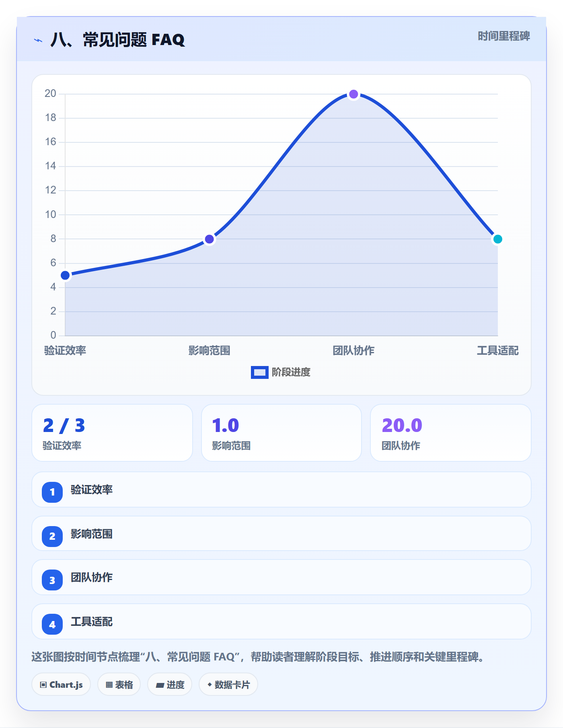Click the number 4 step badge

[52, 625]
